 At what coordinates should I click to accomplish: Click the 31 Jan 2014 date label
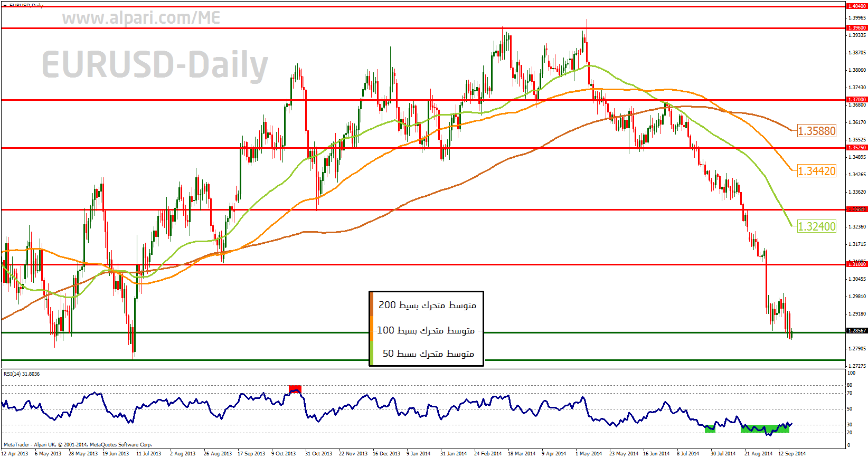tap(454, 453)
